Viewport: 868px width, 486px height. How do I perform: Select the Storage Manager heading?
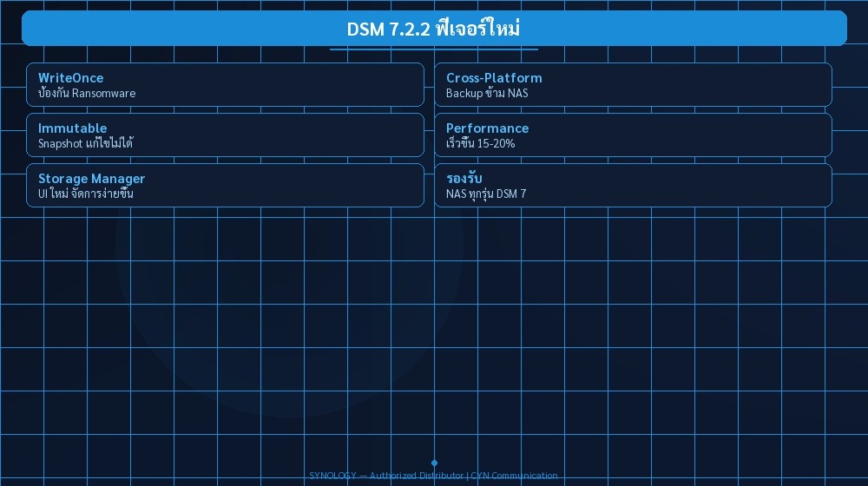click(x=91, y=179)
